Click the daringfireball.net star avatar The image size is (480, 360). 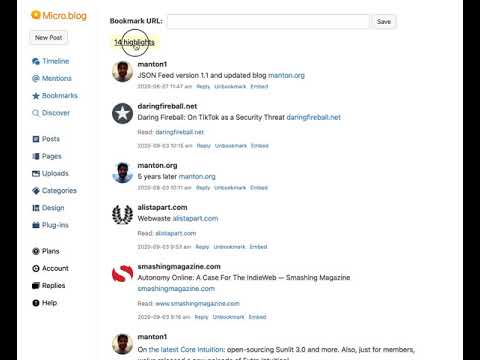click(122, 114)
